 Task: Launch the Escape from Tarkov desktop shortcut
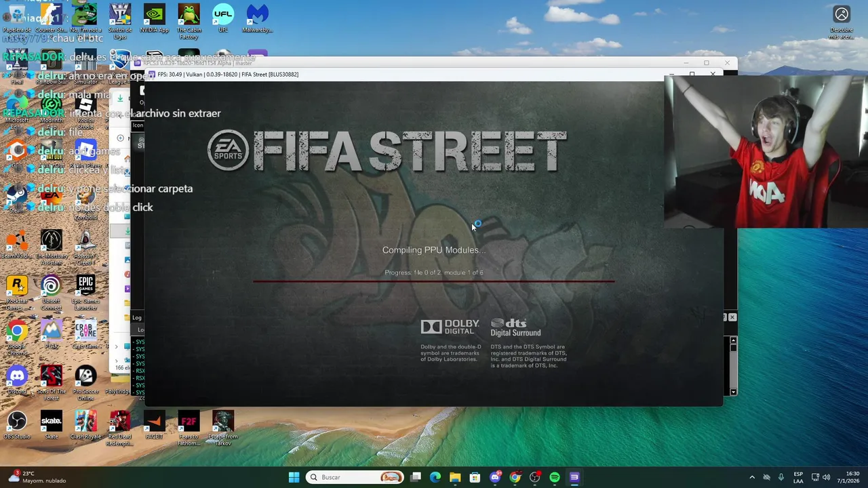pos(223,429)
